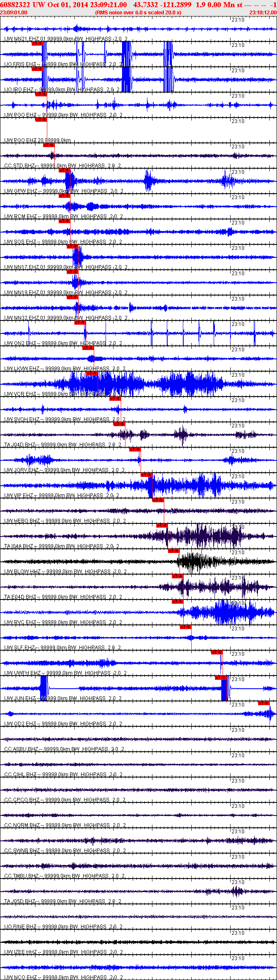
Task: Click red pick marker on CC STD trace
Action: [49, 145]
